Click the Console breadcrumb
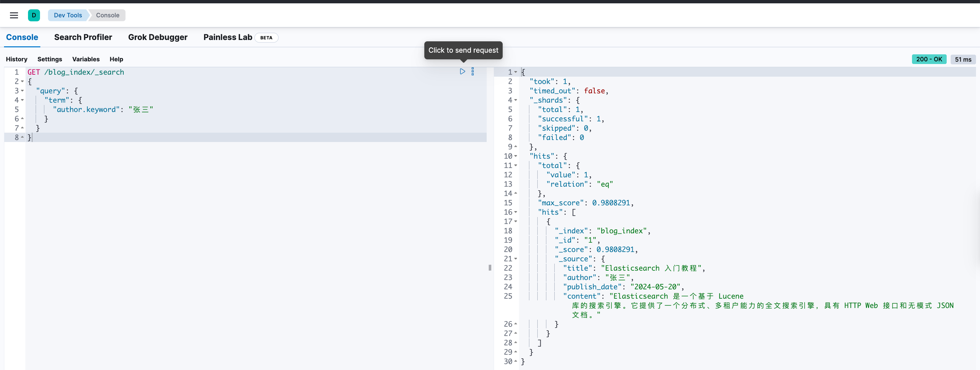 (108, 15)
